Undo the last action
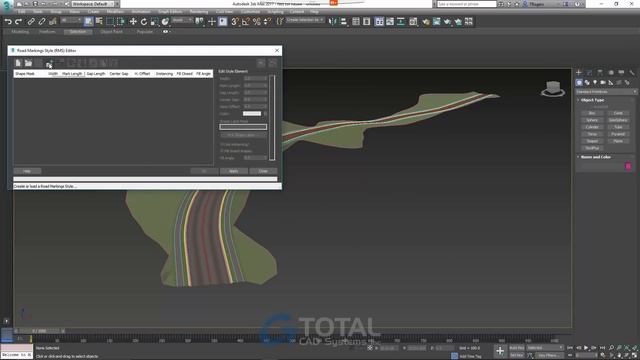This screenshot has height=360, width=640. (x=8, y=22)
